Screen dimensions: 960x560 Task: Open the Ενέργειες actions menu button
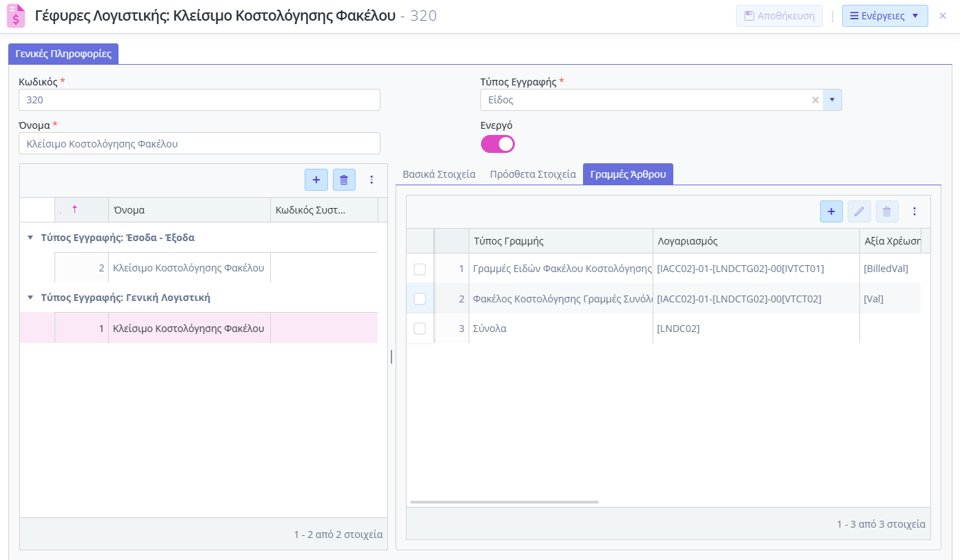884,16
